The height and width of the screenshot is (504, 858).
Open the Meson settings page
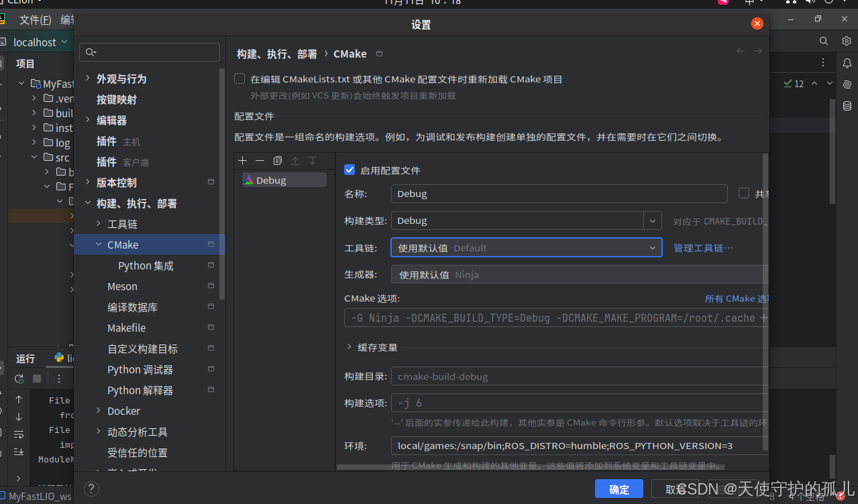(122, 286)
